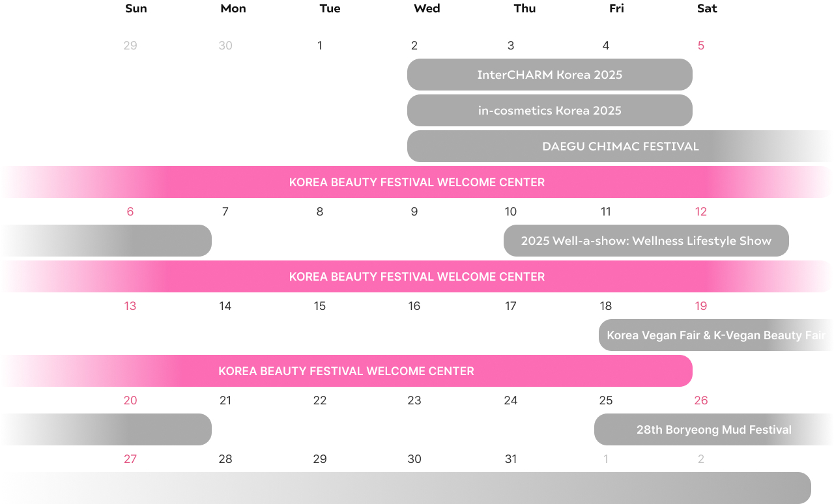
Task: Select date 23 on Wednesday
Action: click(x=414, y=400)
